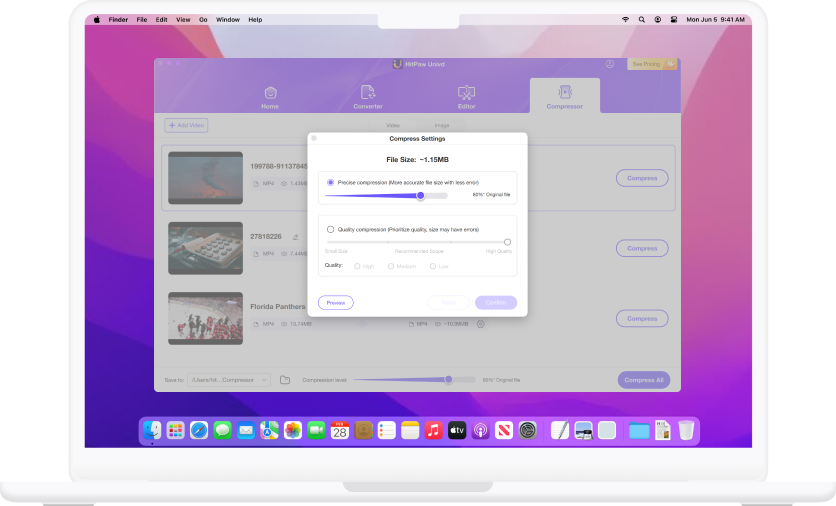The height and width of the screenshot is (506, 836).
Task: Open the Apple menu
Action: click(x=97, y=20)
